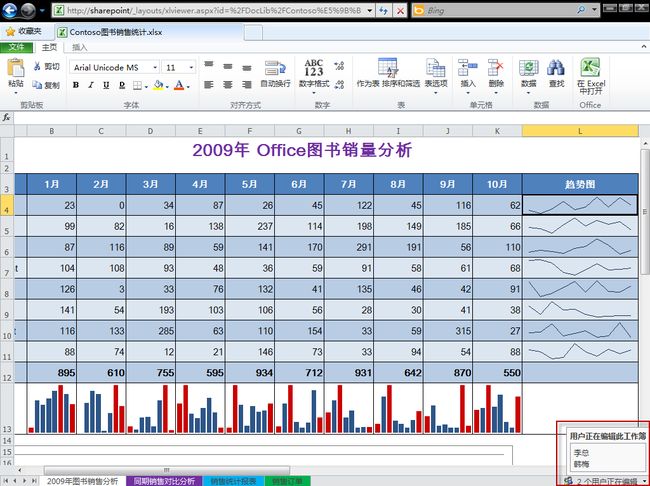Select the purple 同期销售对比分析 sheet tab
This screenshot has width=650, height=486.
tap(164, 481)
